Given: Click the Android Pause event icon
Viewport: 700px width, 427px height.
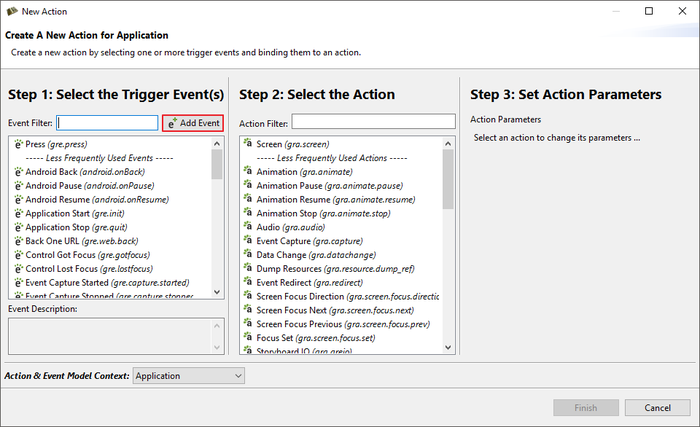Looking at the screenshot, I should (18, 185).
